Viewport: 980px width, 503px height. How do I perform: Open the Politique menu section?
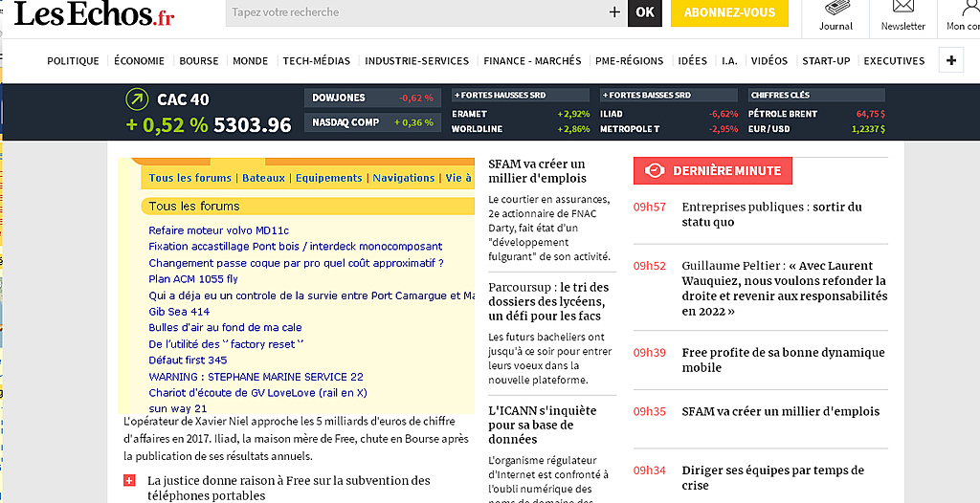73,60
